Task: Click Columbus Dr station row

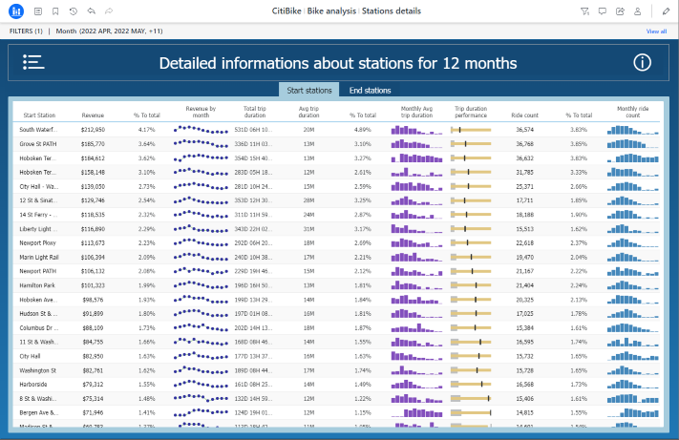Action: 336,328
